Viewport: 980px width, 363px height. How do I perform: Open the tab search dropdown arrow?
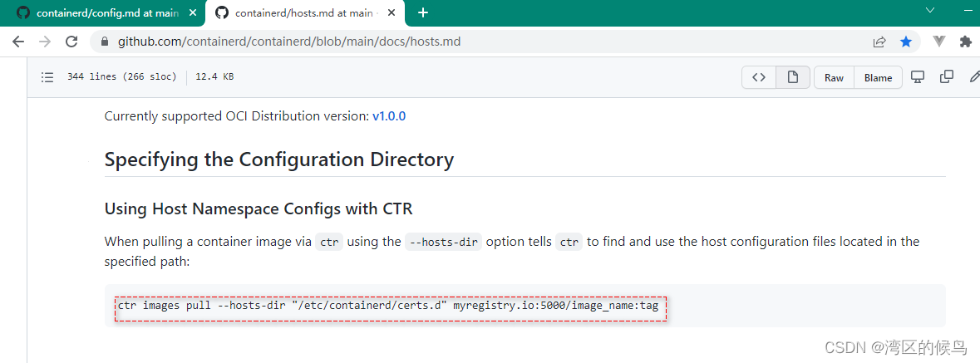tap(929, 11)
